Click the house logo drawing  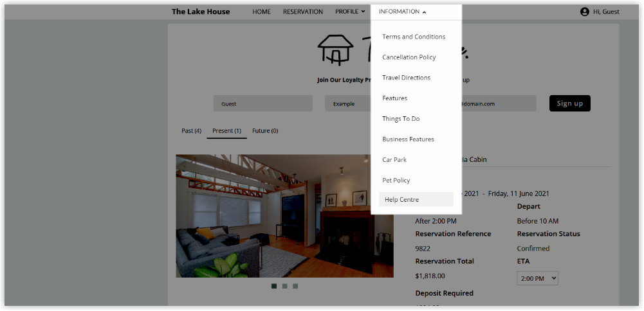pos(336,49)
